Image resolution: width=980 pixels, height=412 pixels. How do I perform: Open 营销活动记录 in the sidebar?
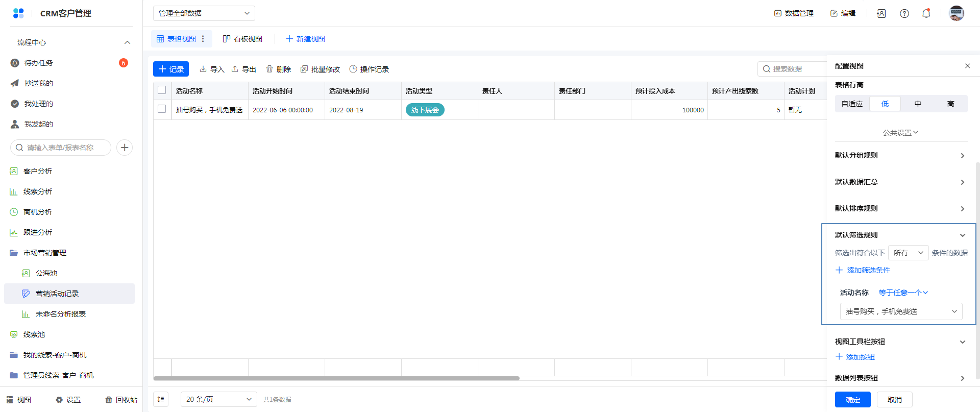(57, 294)
